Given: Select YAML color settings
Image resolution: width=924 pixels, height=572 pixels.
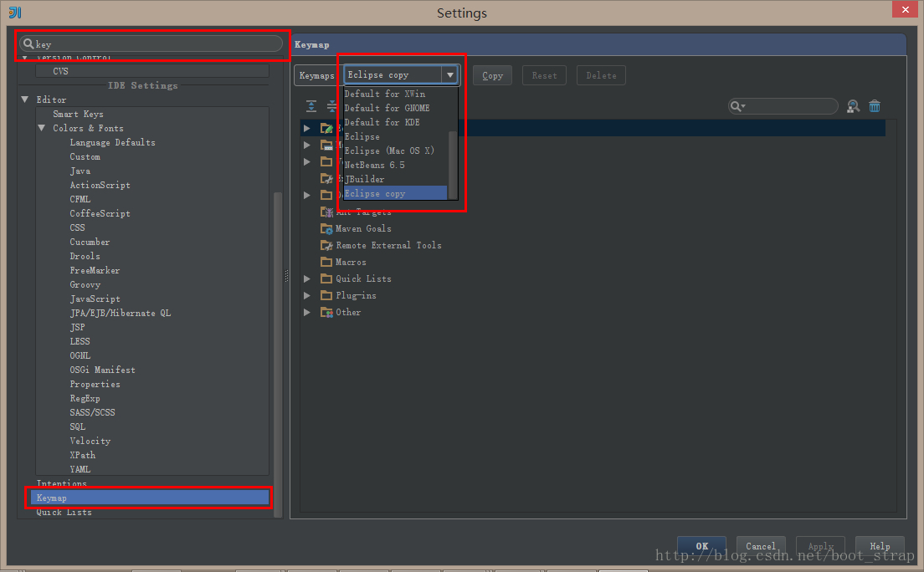Looking at the screenshot, I should [x=80, y=469].
